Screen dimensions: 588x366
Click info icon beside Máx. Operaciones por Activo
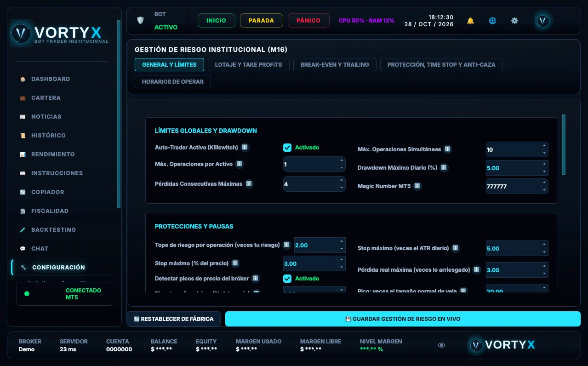pyautogui.click(x=240, y=164)
